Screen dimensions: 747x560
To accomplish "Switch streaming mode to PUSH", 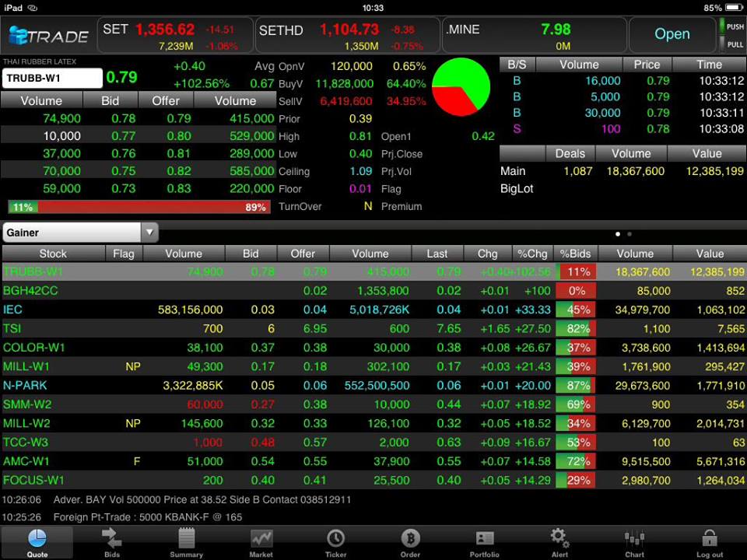I will tap(731, 26).
